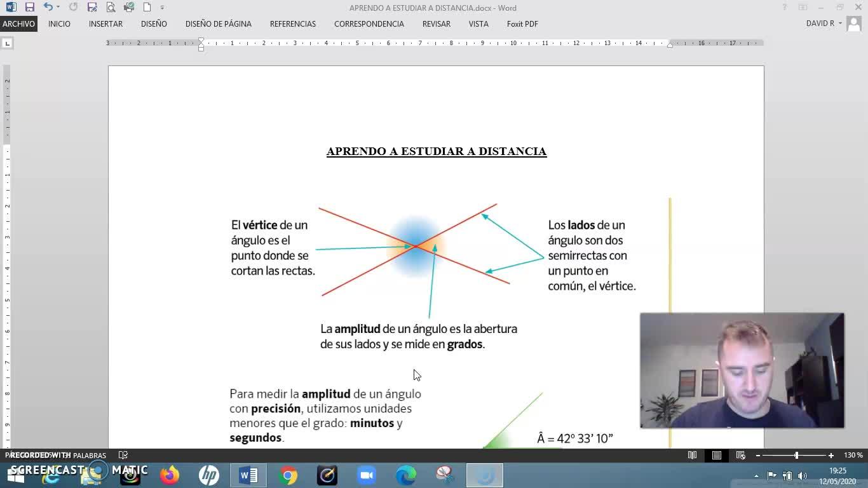Image resolution: width=868 pixels, height=488 pixels.
Task: Open Customize Quick Access Toolbar dropdown
Action: [162, 8]
